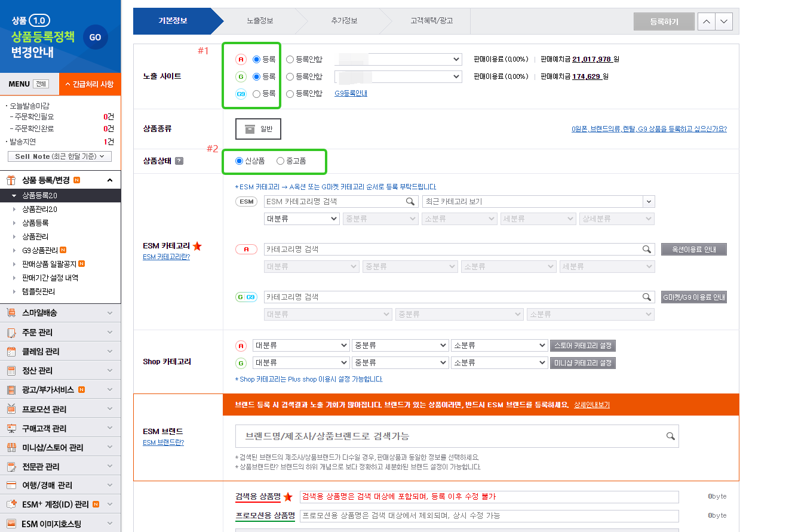
Task: Open the 대분류 dropdown under ESM 카테고리
Action: click(302, 219)
